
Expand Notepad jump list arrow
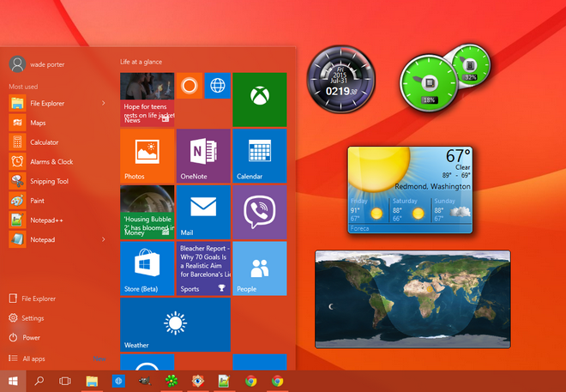click(x=103, y=239)
